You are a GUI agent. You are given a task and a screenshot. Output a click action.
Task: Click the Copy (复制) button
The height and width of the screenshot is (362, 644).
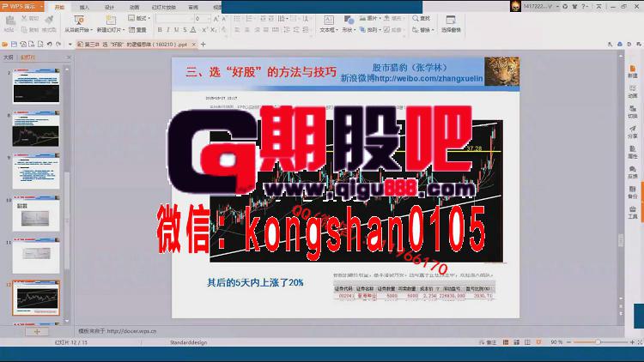coord(29,29)
